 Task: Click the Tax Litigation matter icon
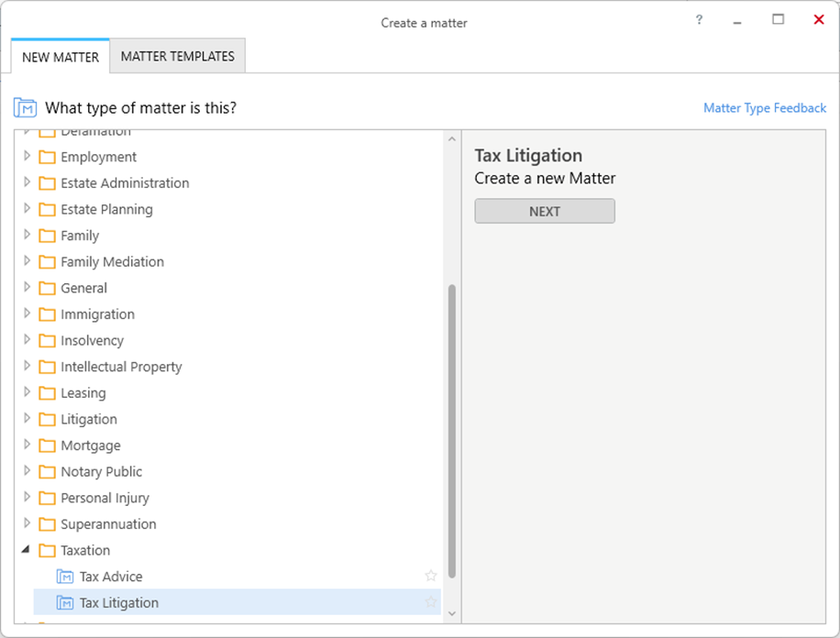[65, 603]
